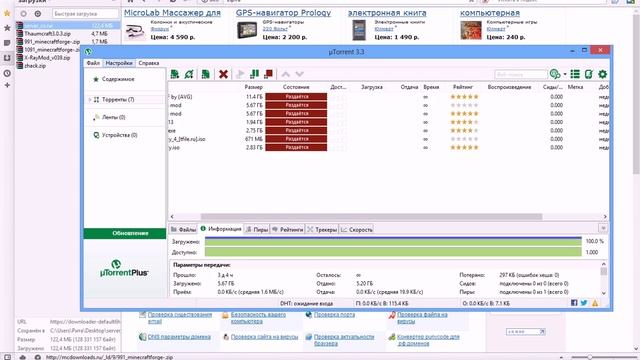Image resolution: width=640 pixels, height=360 pixels.
Task: Click yellow star icon in browser sidebar
Action: 7,13
